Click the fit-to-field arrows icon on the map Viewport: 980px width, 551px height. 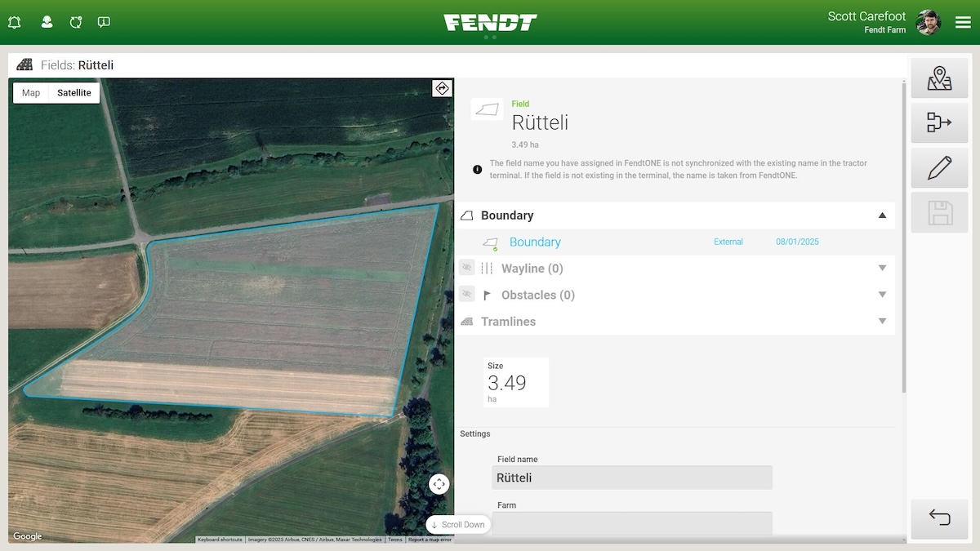click(439, 483)
